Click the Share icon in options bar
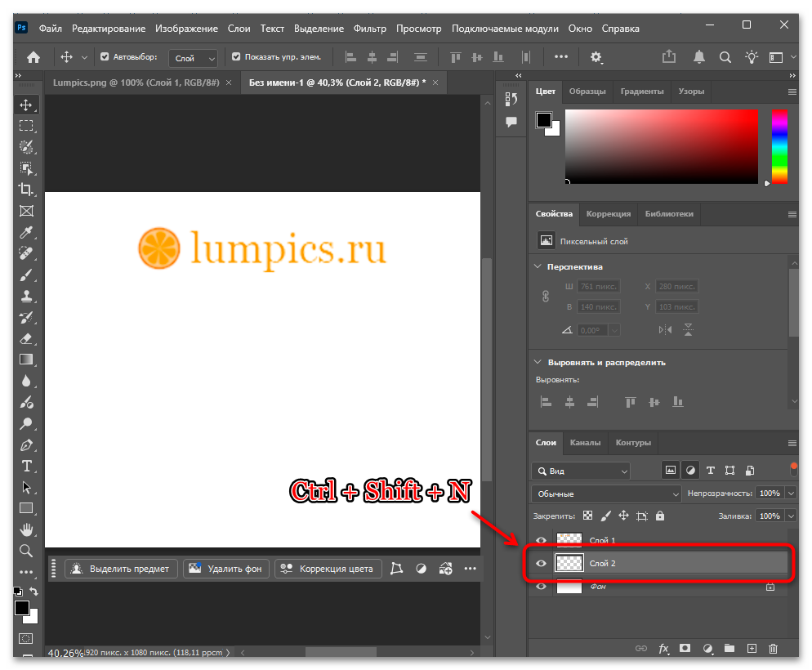 (669, 56)
